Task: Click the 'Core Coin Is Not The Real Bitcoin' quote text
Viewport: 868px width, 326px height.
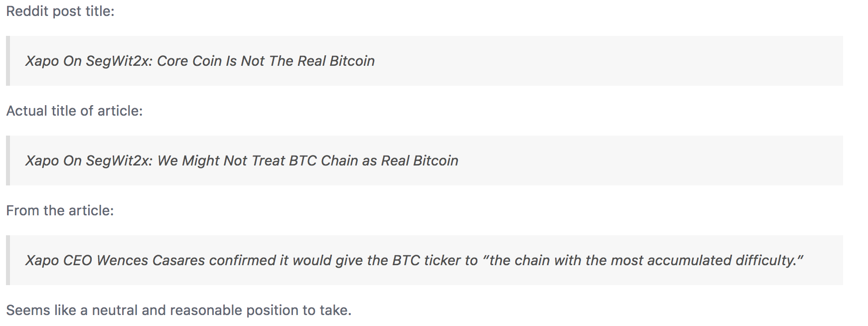Action: 266,61
